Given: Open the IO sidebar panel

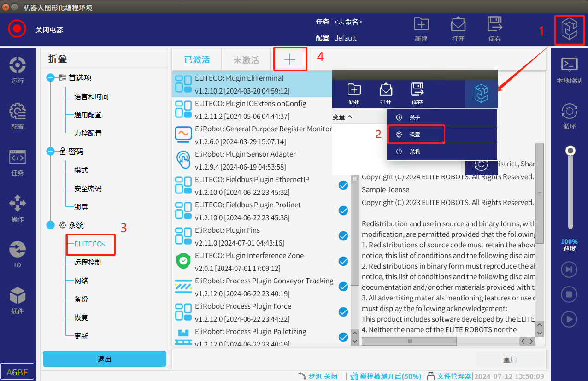Looking at the screenshot, I should [18, 254].
